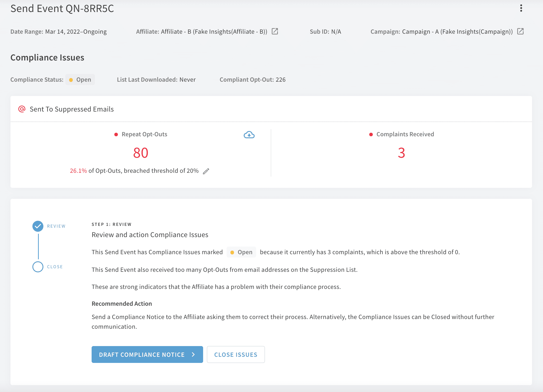The image size is (543, 392).
Task: Click the Send Event QN-8RR5C title
Action: coord(62,8)
